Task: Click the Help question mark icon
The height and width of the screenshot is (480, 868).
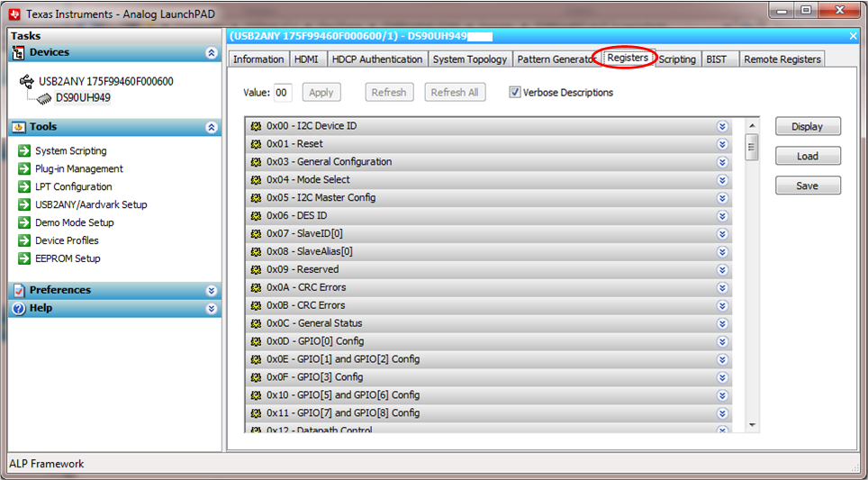Action: click(18, 308)
